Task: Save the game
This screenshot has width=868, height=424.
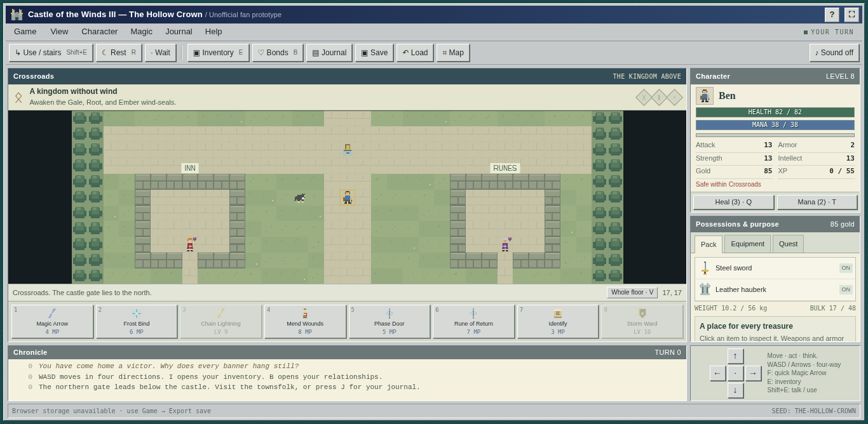Action: pos(374,53)
